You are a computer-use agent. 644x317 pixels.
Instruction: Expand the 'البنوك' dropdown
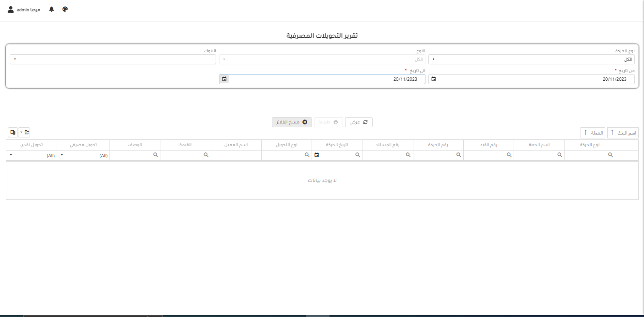tap(15, 60)
